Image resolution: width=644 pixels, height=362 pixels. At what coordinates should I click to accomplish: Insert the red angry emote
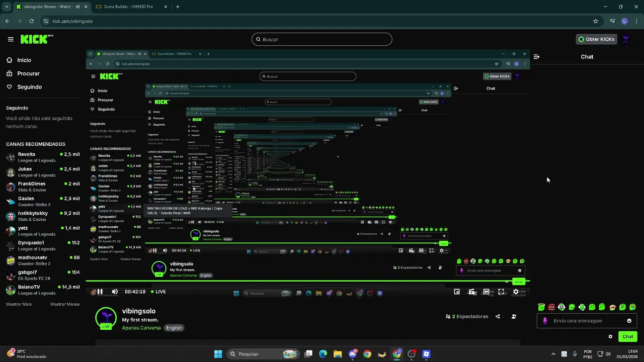(x=551, y=307)
